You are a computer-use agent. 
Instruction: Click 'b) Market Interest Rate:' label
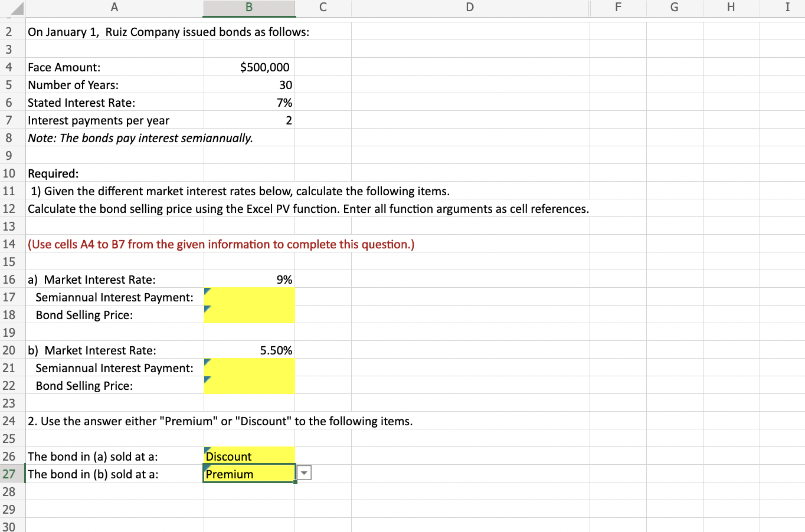click(92, 350)
